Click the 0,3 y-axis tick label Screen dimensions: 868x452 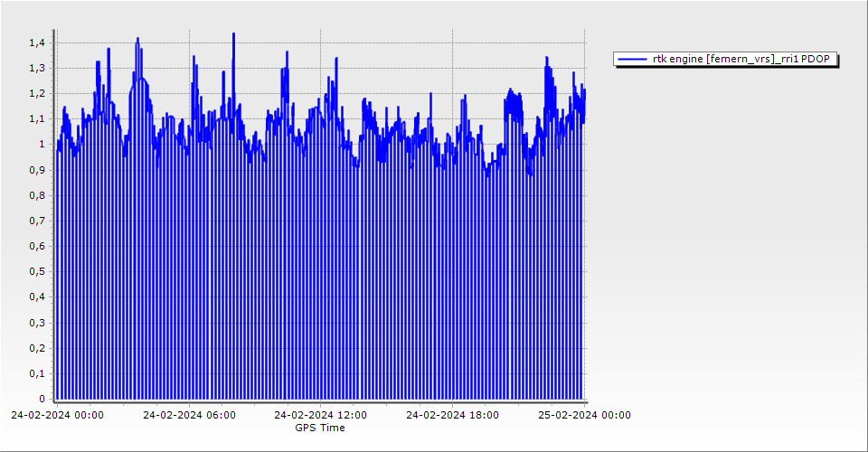[x=36, y=323]
